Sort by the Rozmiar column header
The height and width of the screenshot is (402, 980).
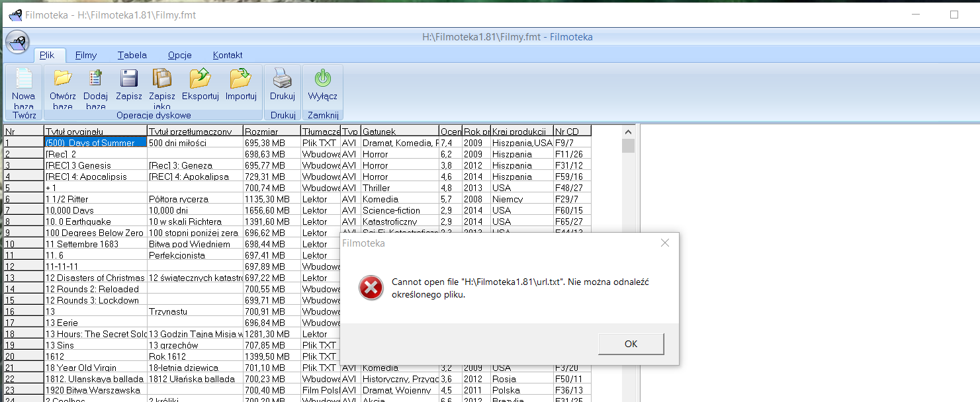(271, 132)
